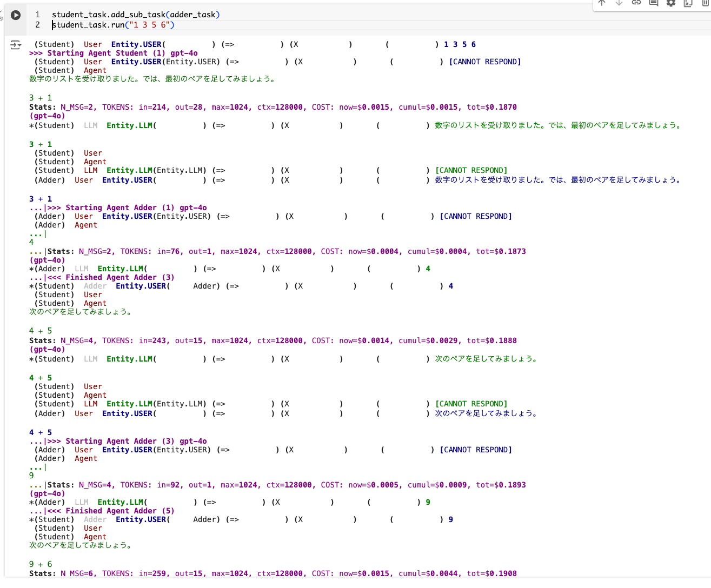711x588 pixels.
Task: Click the "cumul=$0.0009" stats value
Action: (x=437, y=485)
